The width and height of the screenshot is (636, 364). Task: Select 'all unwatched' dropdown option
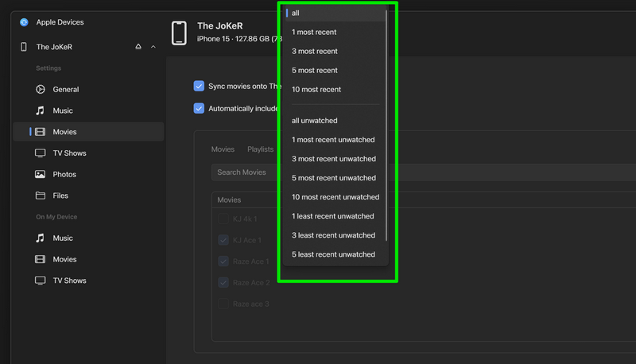point(315,121)
